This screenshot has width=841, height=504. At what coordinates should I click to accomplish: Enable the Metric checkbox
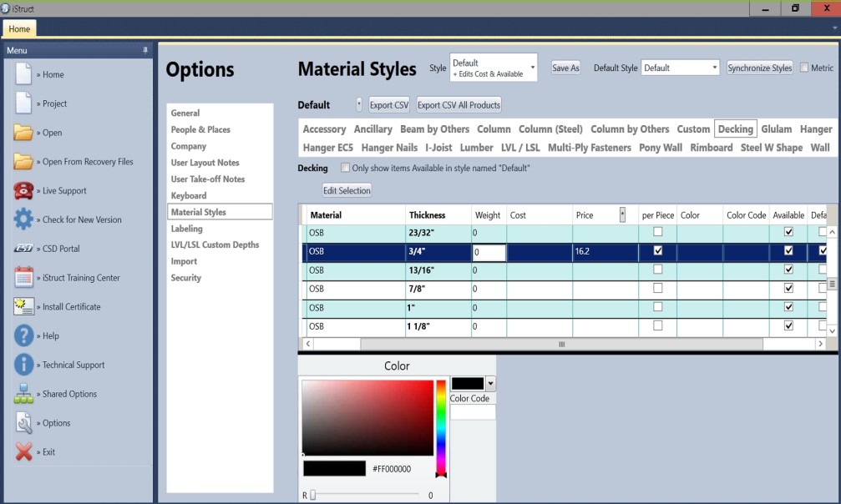point(804,68)
